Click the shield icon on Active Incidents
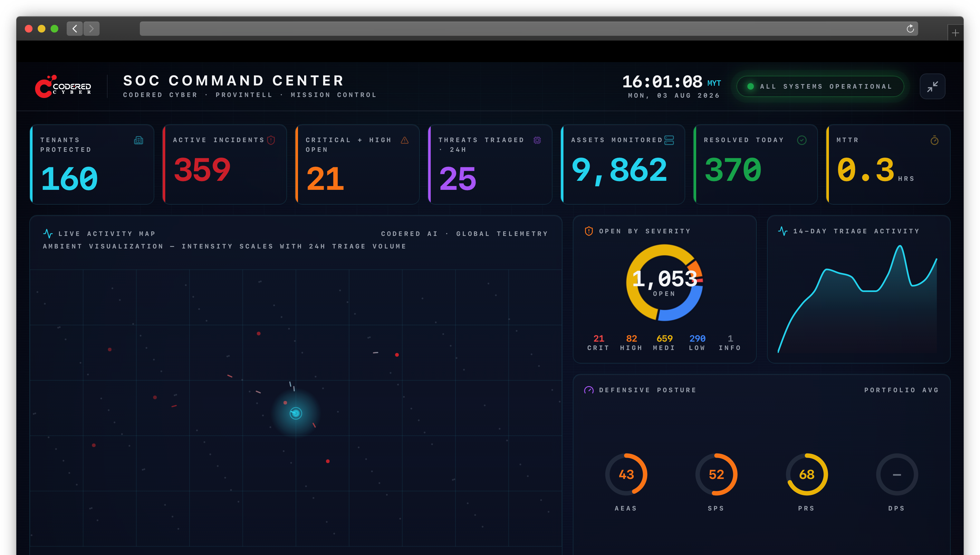This screenshot has width=980, height=555. (x=271, y=140)
